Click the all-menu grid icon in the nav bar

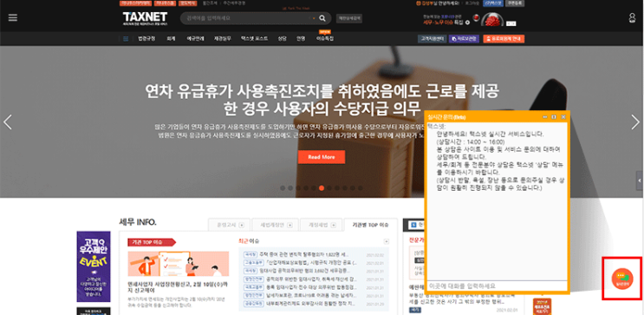coord(126,39)
